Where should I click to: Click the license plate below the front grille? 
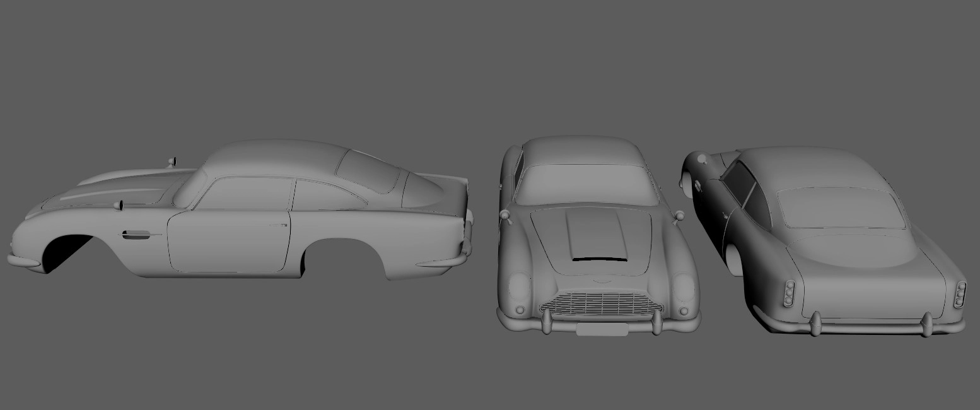tap(602, 329)
